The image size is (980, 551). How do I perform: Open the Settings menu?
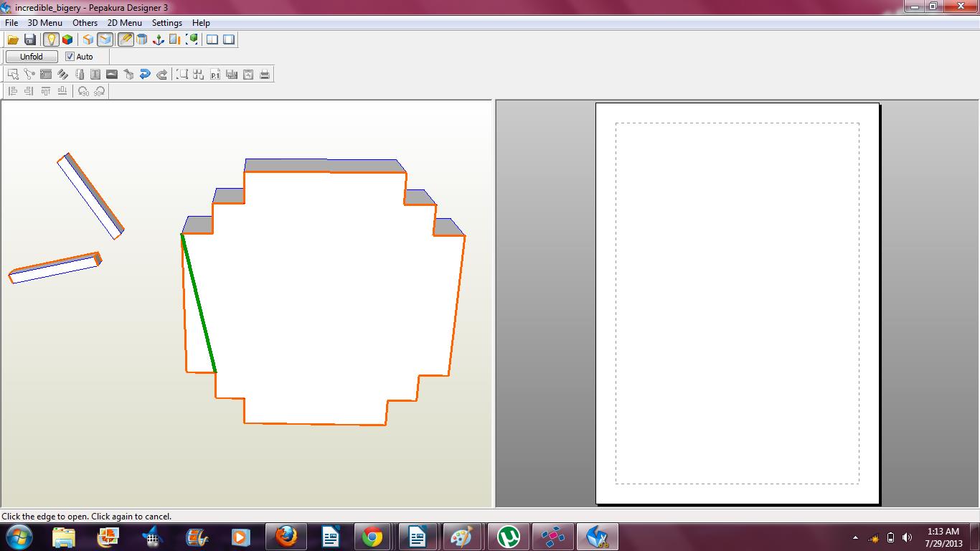[x=166, y=22]
